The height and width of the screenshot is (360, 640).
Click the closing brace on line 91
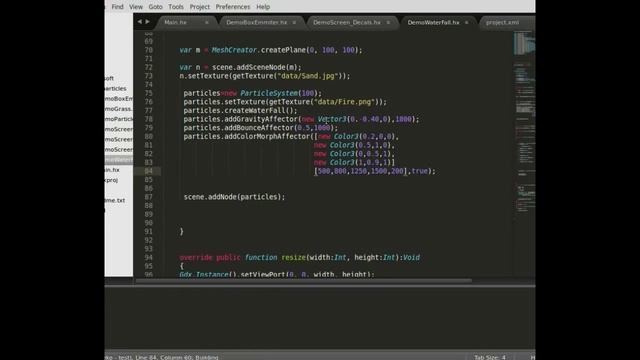182,231
